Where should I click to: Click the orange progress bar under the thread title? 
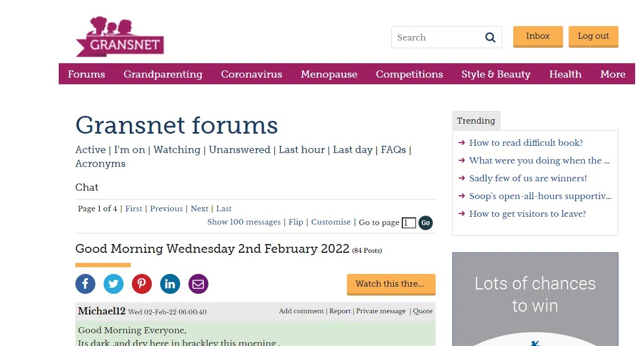(x=103, y=265)
